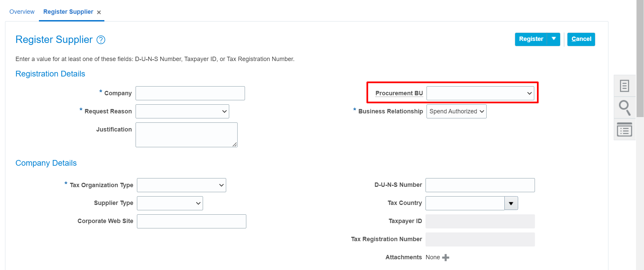Click inside the Company field
This screenshot has width=644, height=270.
coord(190,93)
